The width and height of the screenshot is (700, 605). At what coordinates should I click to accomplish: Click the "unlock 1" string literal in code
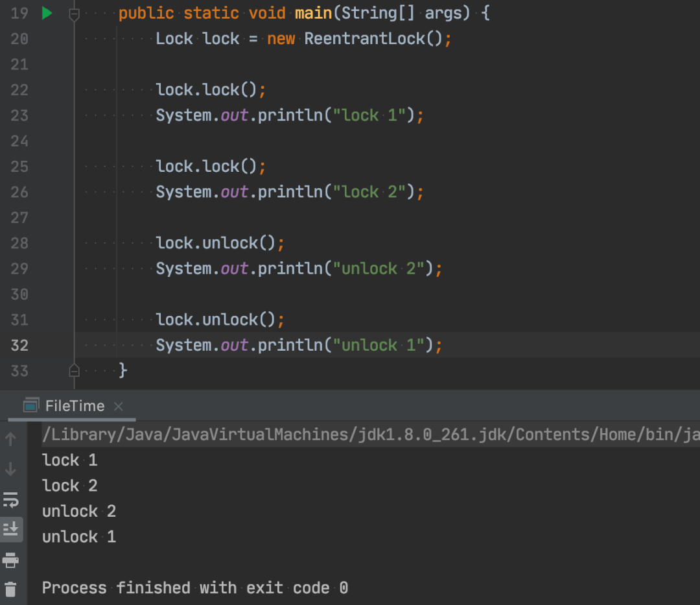[379, 345]
